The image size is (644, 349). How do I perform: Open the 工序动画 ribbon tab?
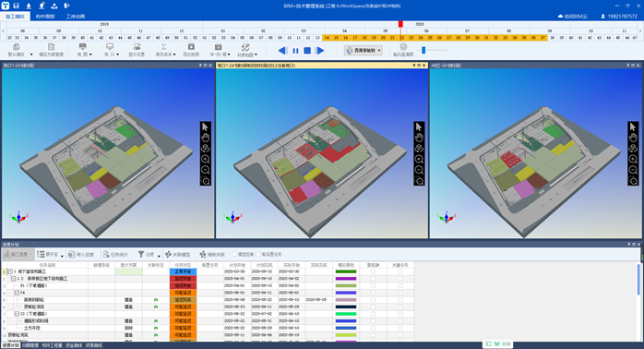76,17
